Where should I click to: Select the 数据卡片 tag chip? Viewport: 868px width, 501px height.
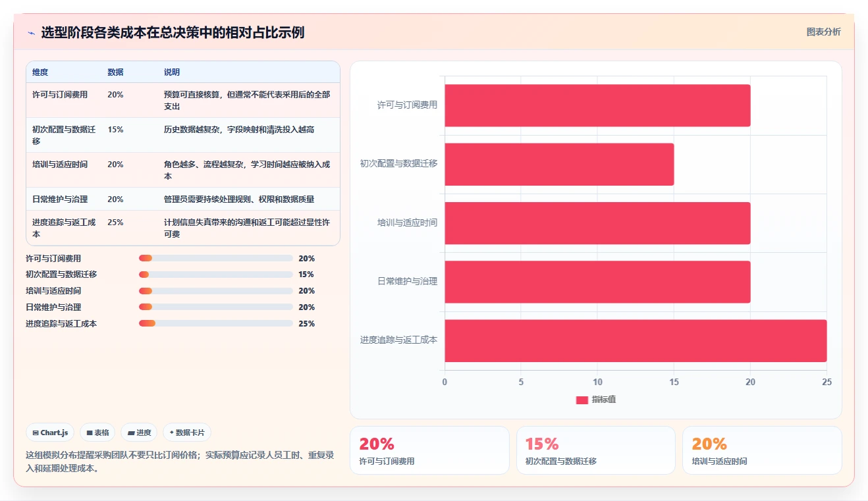tap(187, 433)
